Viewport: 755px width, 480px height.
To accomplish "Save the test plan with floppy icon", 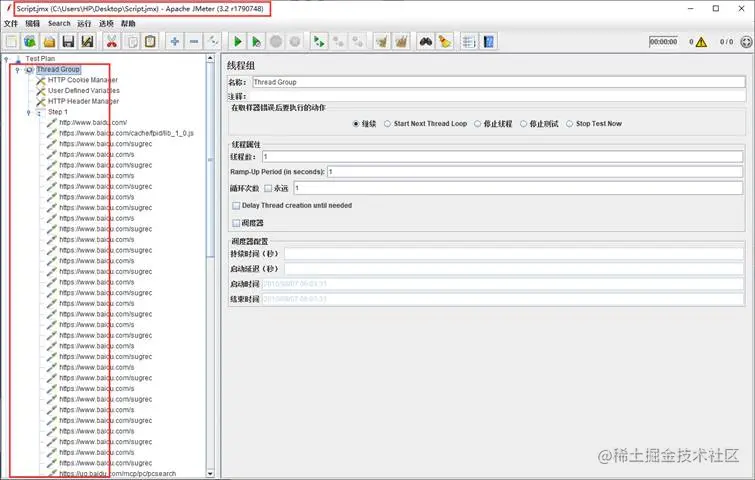I will (68, 42).
